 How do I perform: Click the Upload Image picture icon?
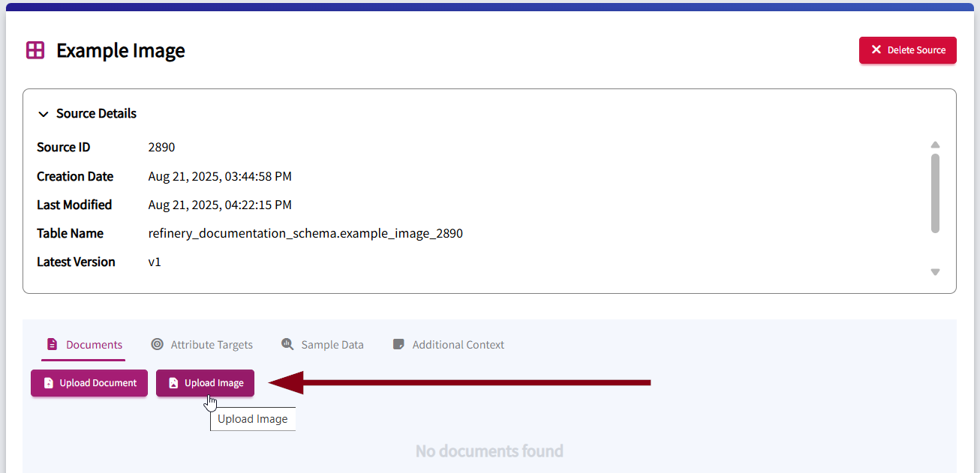pyautogui.click(x=173, y=383)
